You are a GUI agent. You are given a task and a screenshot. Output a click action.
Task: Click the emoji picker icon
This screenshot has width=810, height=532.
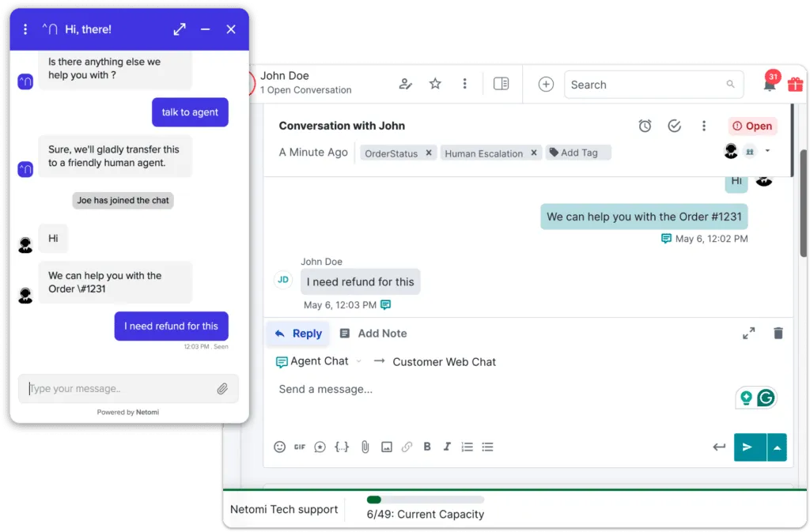click(279, 447)
